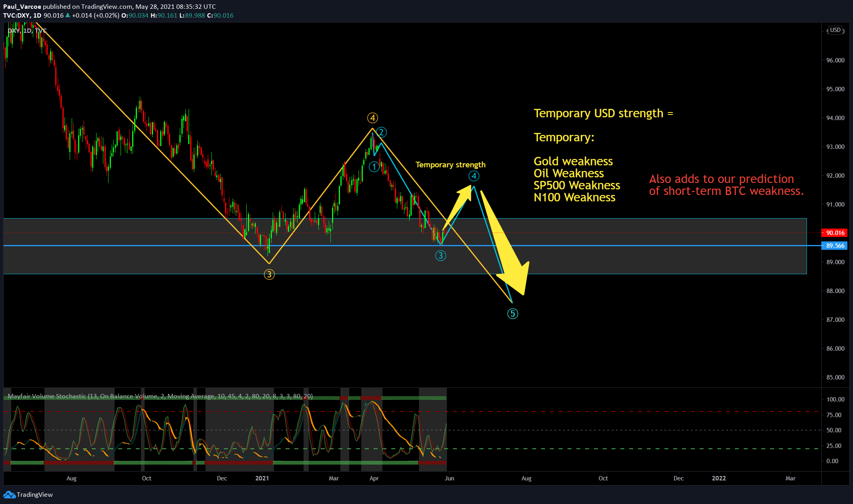853x504 pixels.
Task: Select the blue 89.566 price line label
Action: point(835,246)
